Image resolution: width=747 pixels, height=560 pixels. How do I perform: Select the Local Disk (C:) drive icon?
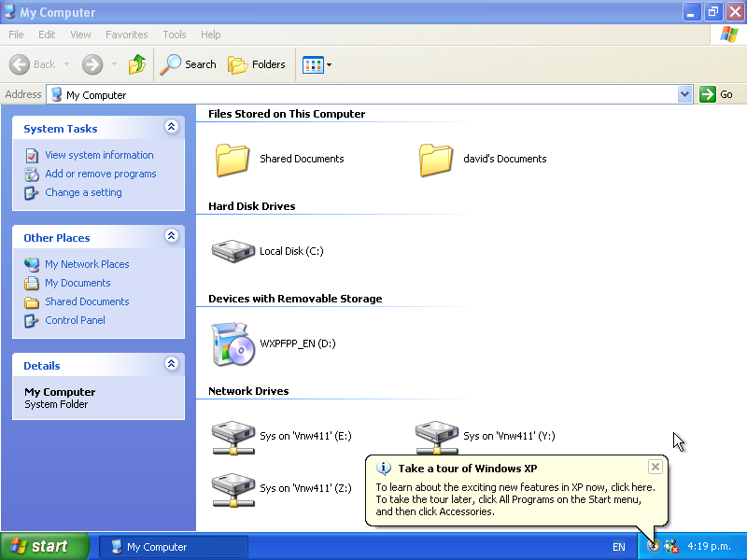click(x=233, y=251)
